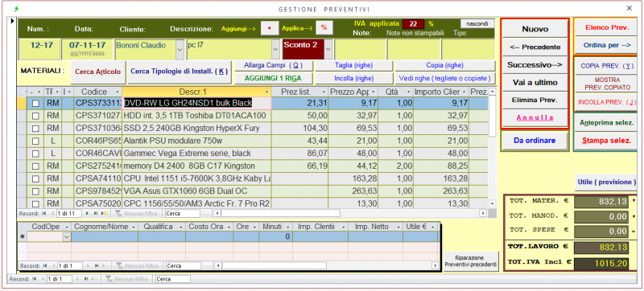Click the new-row asterisk selector in labor grid
644x291 pixels.
[23, 236]
